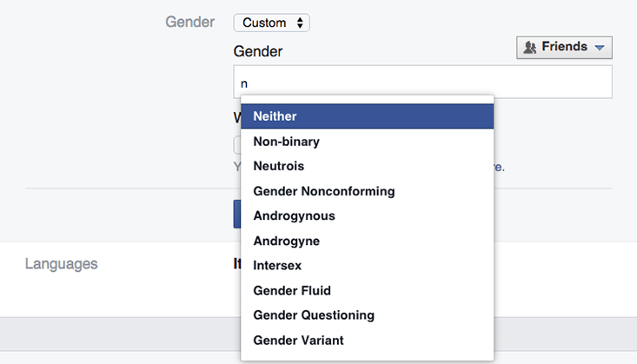Pick the Gender Variant suggestion
This screenshot has height=364, width=637.
coord(368,340)
